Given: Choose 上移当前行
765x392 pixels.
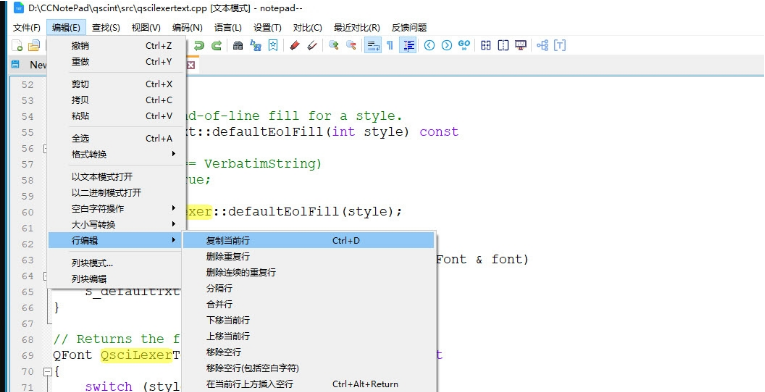Looking at the screenshot, I should coord(308,336).
